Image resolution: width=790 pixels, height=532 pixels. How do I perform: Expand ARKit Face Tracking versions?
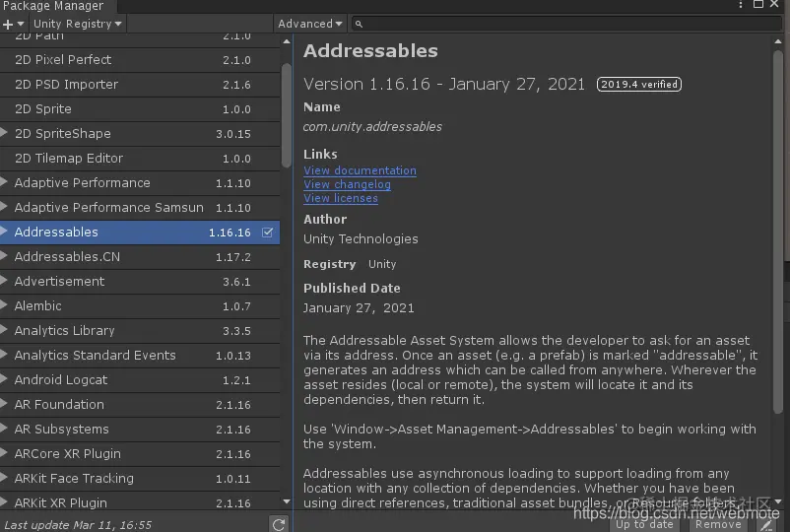(x=4, y=478)
